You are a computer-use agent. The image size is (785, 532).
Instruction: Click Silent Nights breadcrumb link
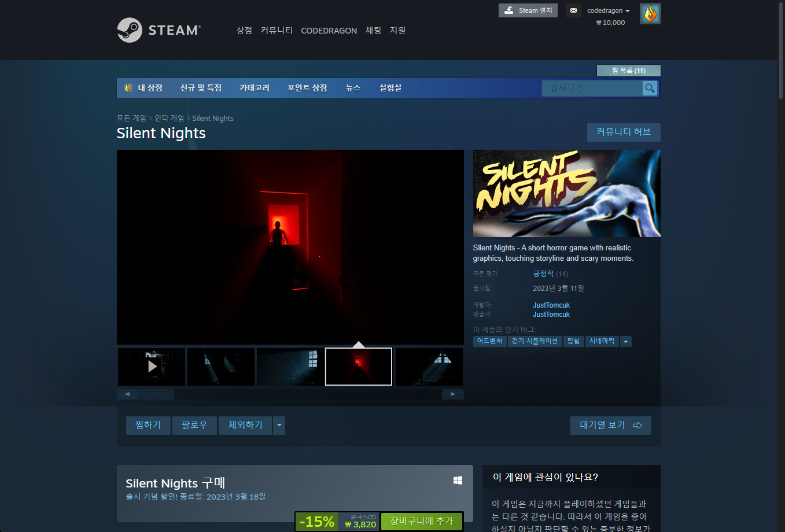(x=213, y=118)
